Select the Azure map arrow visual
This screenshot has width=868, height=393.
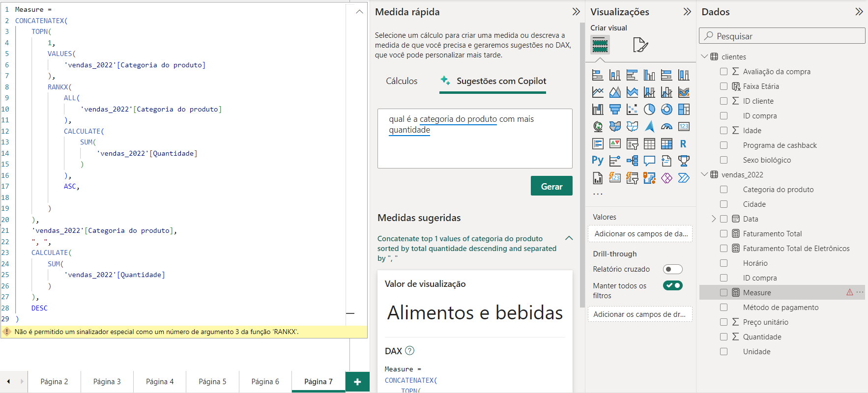tap(649, 127)
